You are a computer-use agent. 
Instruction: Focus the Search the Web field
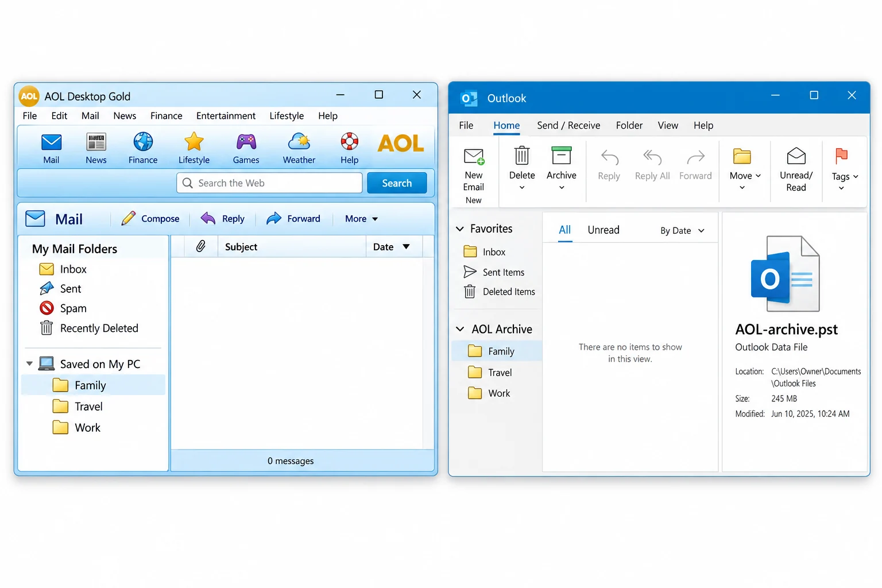click(x=269, y=183)
